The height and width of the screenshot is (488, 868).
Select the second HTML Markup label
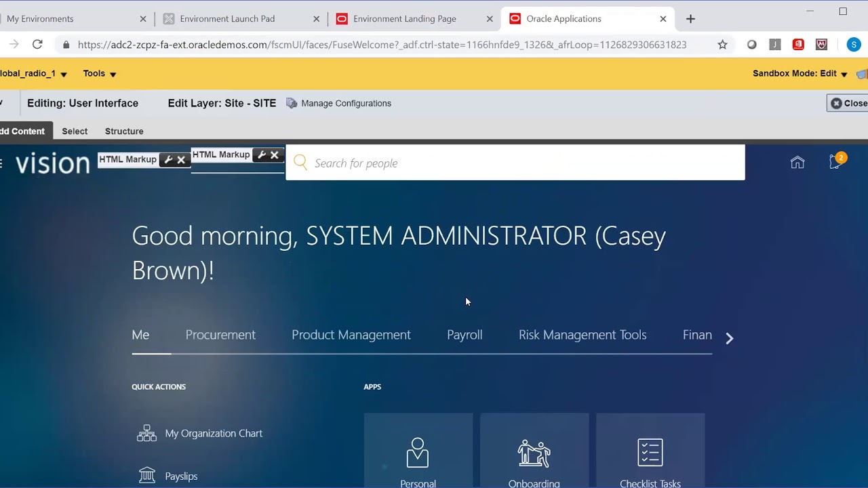click(x=221, y=155)
